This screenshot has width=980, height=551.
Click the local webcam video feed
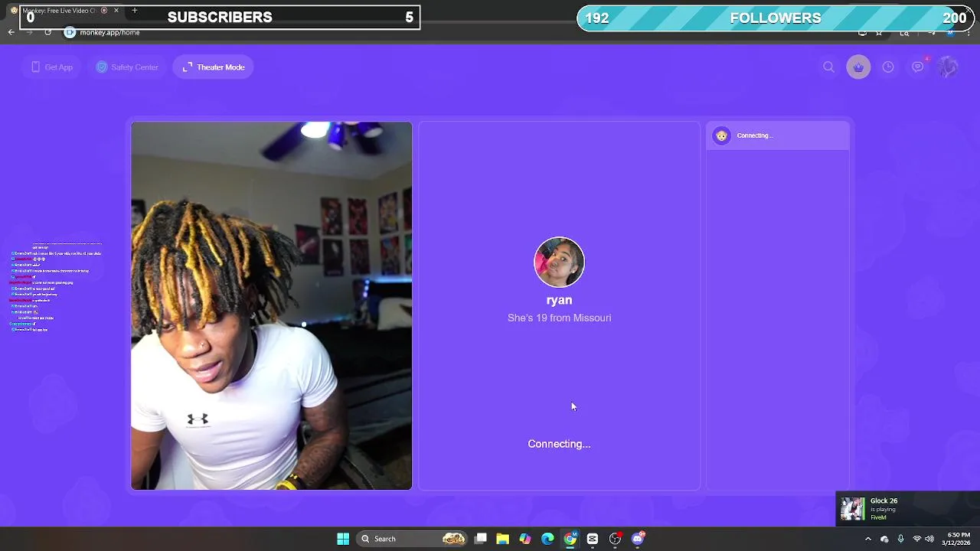tap(271, 305)
